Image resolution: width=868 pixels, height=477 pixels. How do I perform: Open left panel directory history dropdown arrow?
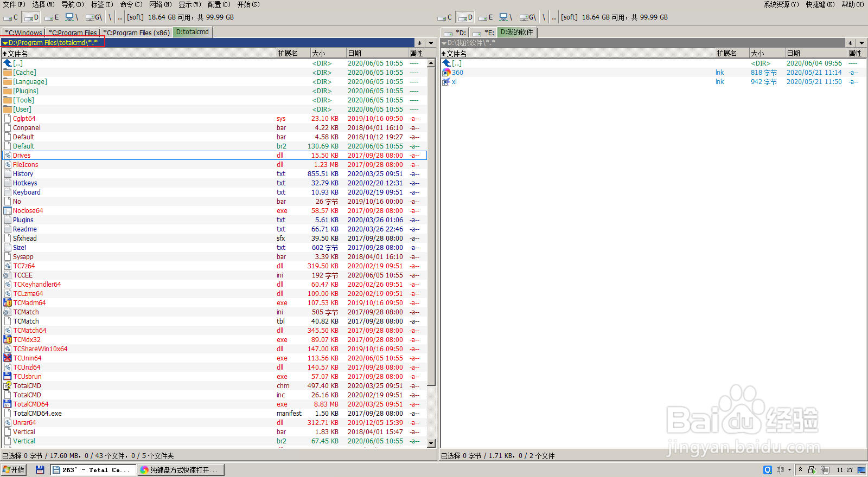(x=431, y=43)
